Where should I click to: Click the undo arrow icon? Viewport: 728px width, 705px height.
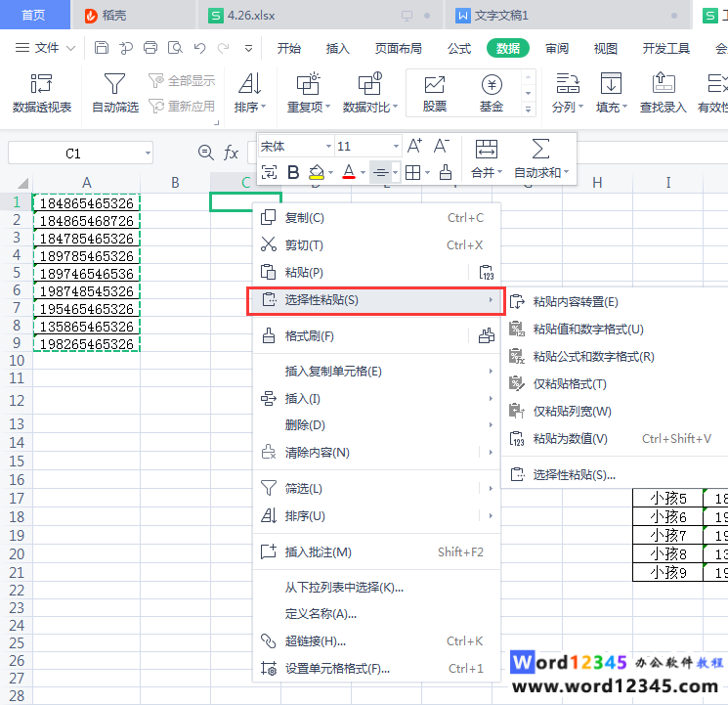[x=199, y=48]
